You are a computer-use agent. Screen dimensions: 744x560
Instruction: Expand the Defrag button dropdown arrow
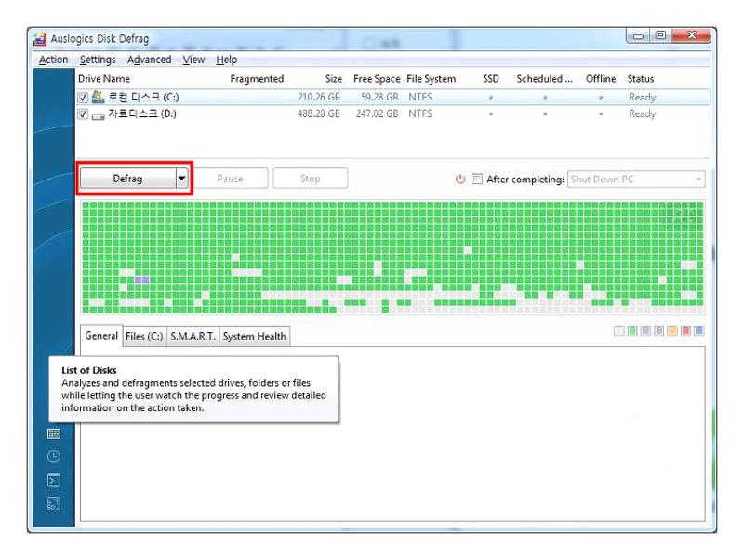pyautogui.click(x=182, y=179)
